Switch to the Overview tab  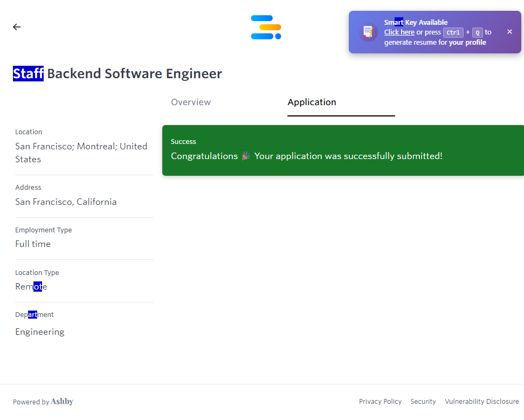pos(191,102)
